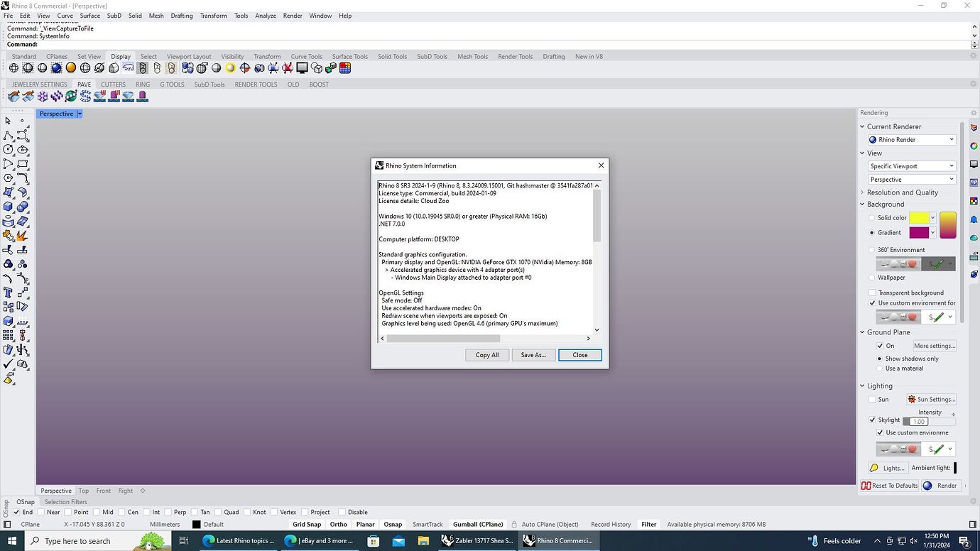Click the Skylight Intensity input field
The width and height of the screenshot is (980, 551).
click(918, 421)
